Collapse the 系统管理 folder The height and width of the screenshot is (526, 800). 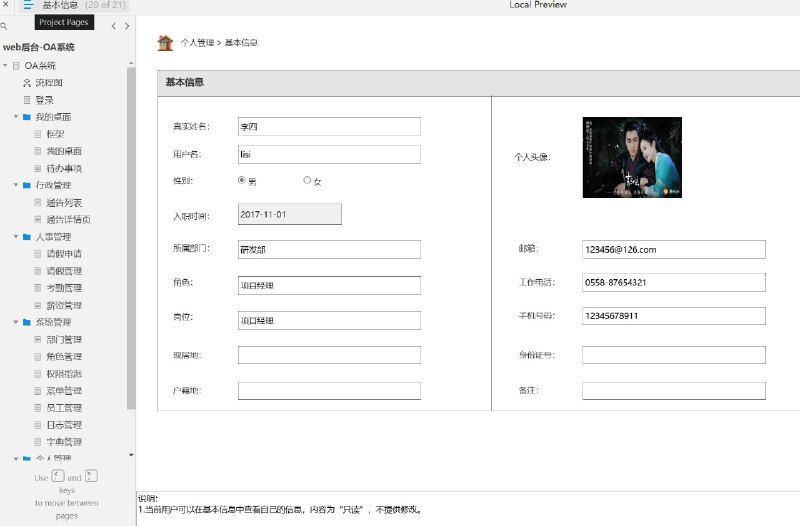16,322
